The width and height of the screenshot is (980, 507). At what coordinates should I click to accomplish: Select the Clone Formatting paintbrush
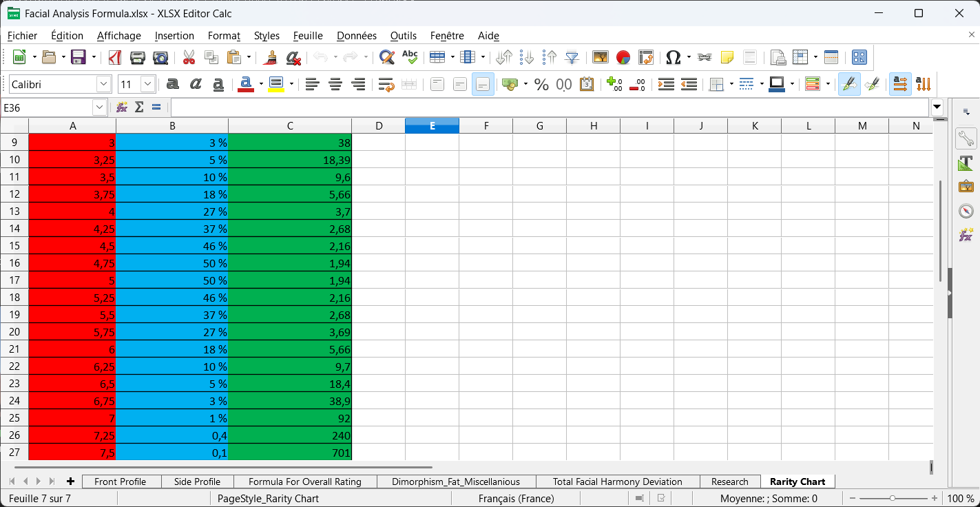coord(271,57)
